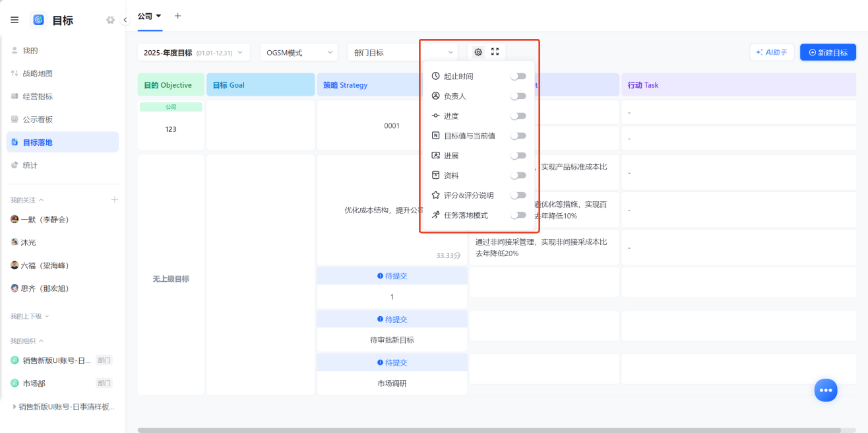
Task: Click the person icon beside 负责人
Action: 435,96
